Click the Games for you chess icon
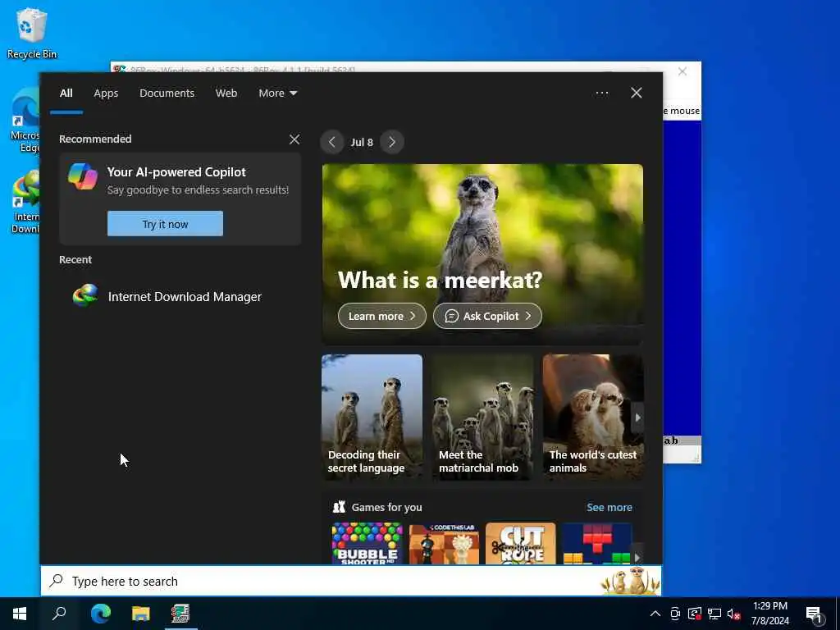This screenshot has width=840, height=630. point(339,507)
